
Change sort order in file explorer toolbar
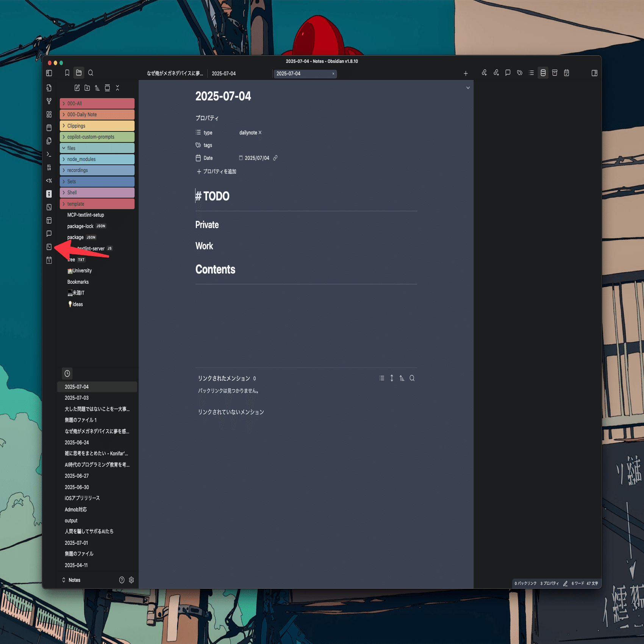(x=97, y=88)
